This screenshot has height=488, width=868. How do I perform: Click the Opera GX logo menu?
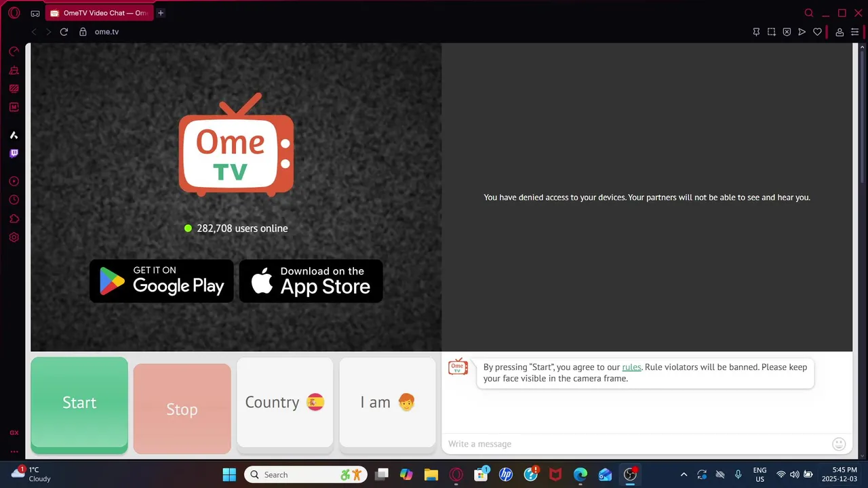click(14, 13)
